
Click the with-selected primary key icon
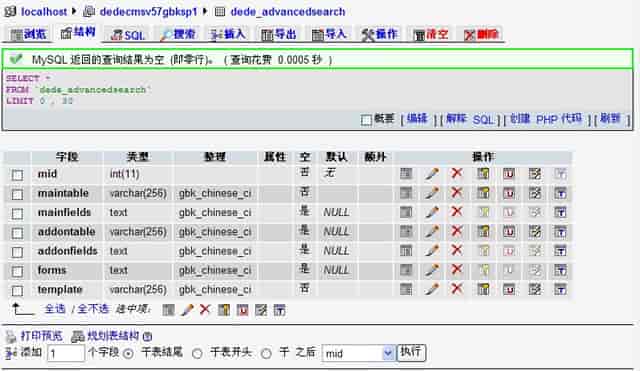(x=224, y=310)
